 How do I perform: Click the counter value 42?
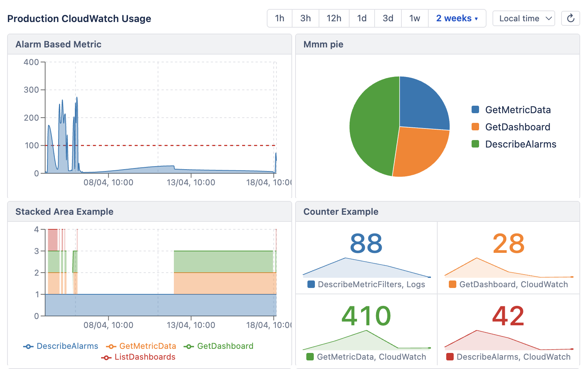[508, 316]
